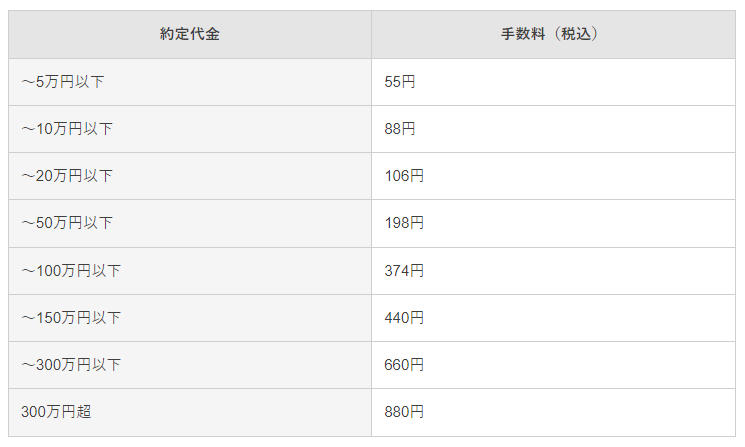This screenshot has width=745, height=447.
Task: Select the ～300万円以下 cell
Action: 71,365
